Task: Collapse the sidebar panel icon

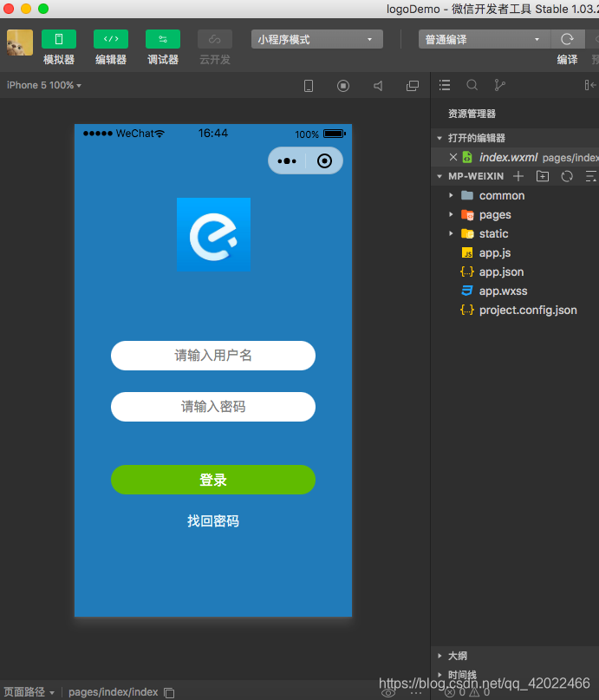Action: pyautogui.click(x=590, y=85)
